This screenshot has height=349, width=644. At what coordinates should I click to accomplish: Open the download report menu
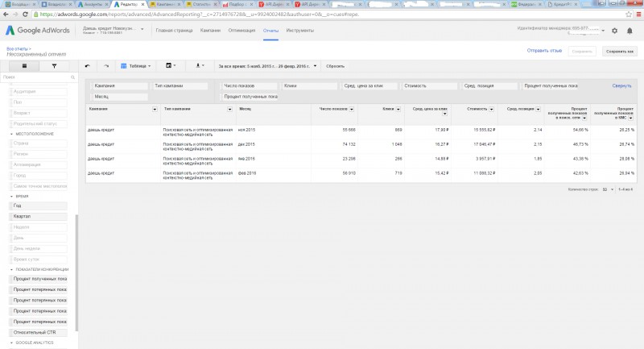pos(200,66)
